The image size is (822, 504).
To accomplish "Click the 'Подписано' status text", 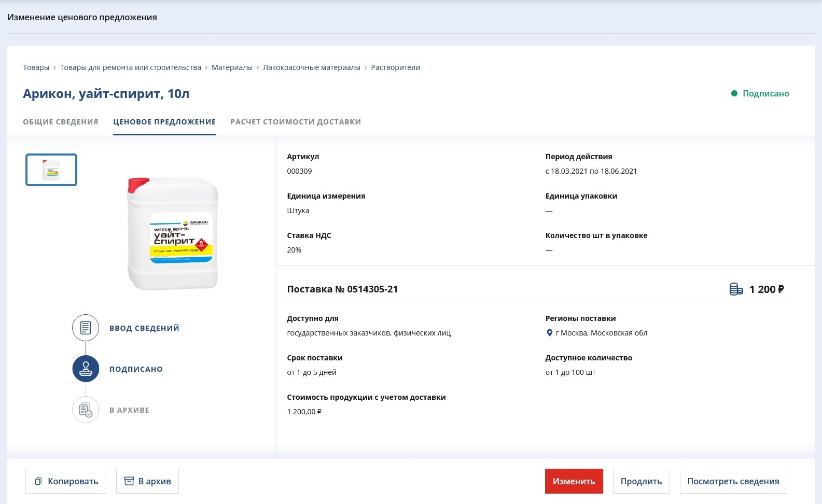I will 765,93.
